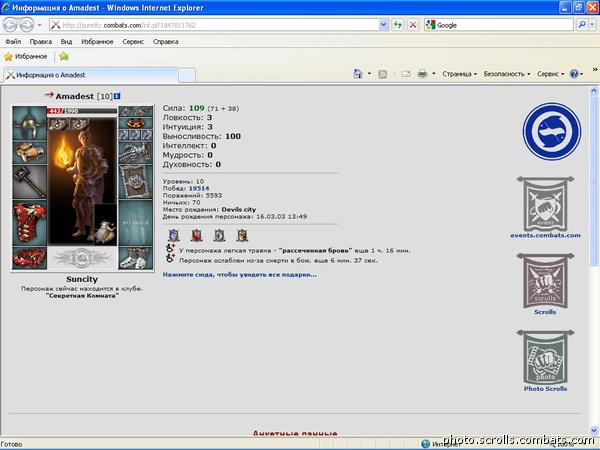Click the red private message arrow
Image resolution: width=600 pixels, height=450 pixels.
(x=49, y=95)
